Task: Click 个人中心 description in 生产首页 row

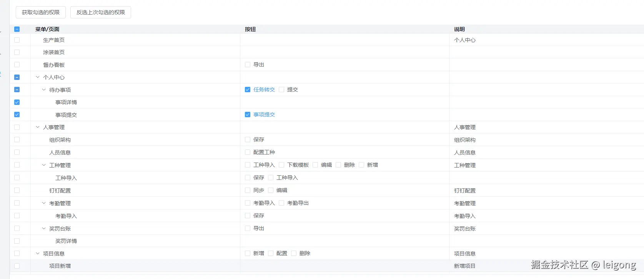Action: (465, 40)
